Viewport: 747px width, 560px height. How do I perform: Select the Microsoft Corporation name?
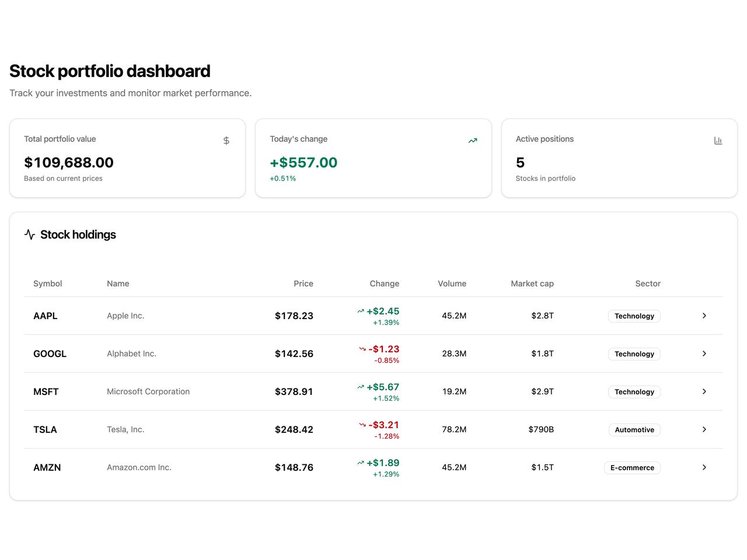(148, 391)
